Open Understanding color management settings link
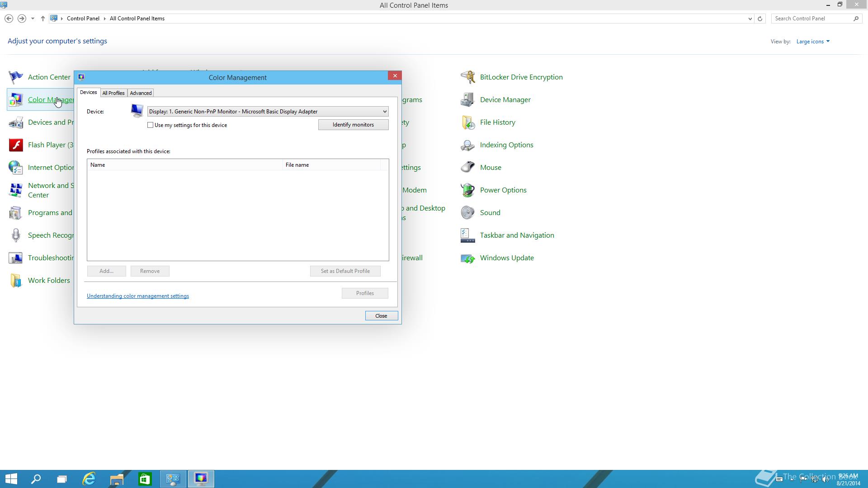 [x=138, y=296]
